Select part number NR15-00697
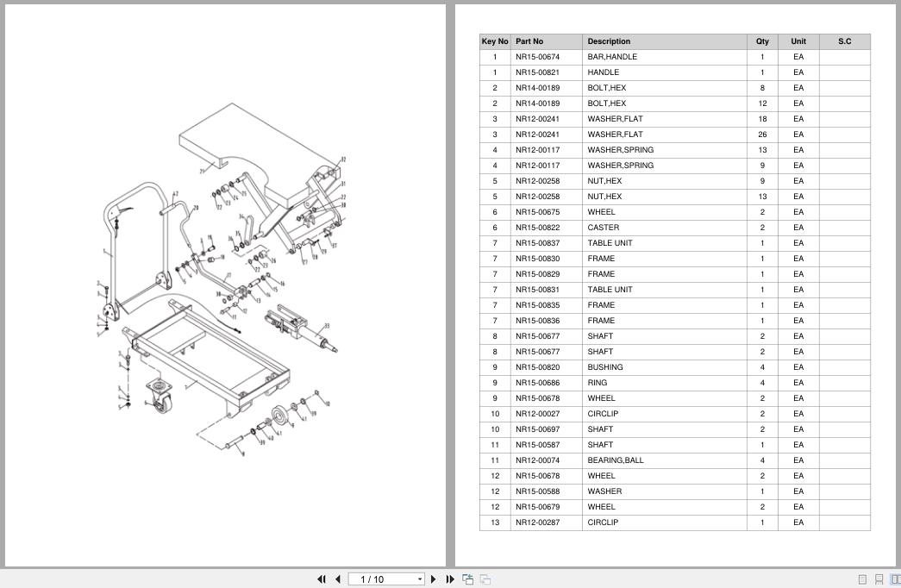The image size is (901, 588). [x=537, y=429]
